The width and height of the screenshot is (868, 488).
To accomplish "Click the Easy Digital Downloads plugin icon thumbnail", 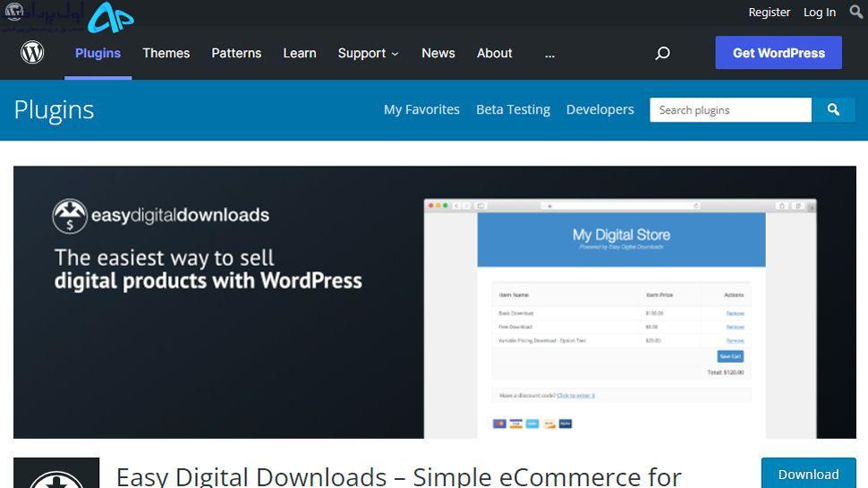I will click(x=56, y=473).
